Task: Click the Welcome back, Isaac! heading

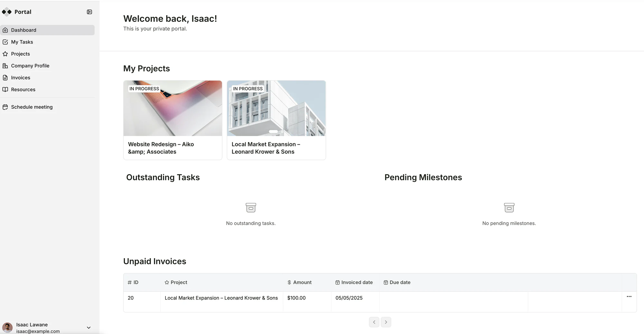Action: (170, 19)
